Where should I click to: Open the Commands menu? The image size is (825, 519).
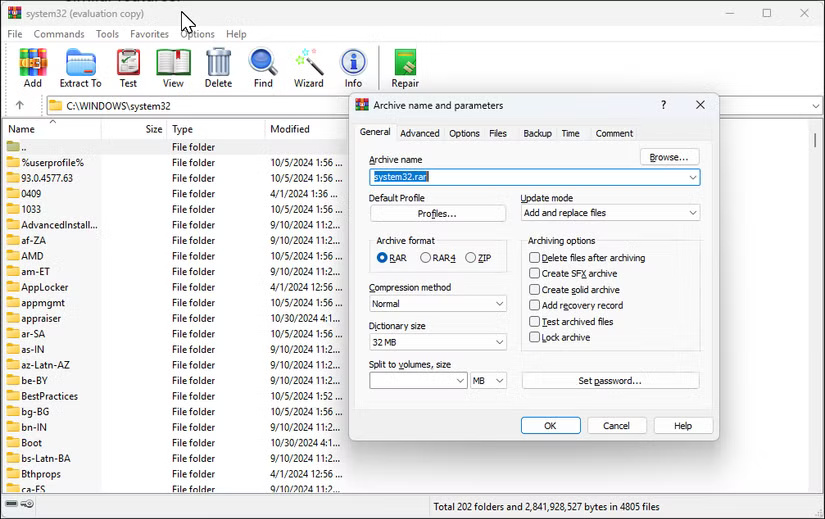[x=59, y=34]
